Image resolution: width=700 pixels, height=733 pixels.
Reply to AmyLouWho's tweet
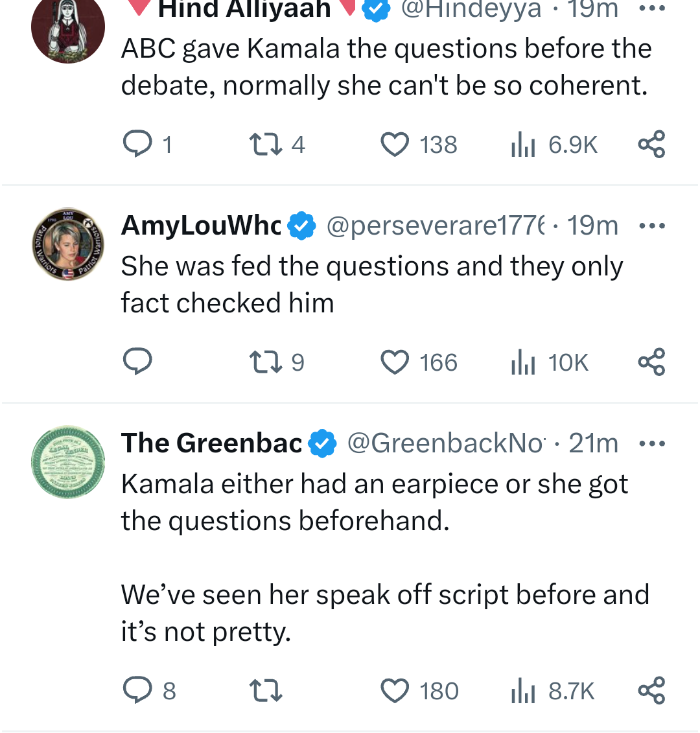137,362
